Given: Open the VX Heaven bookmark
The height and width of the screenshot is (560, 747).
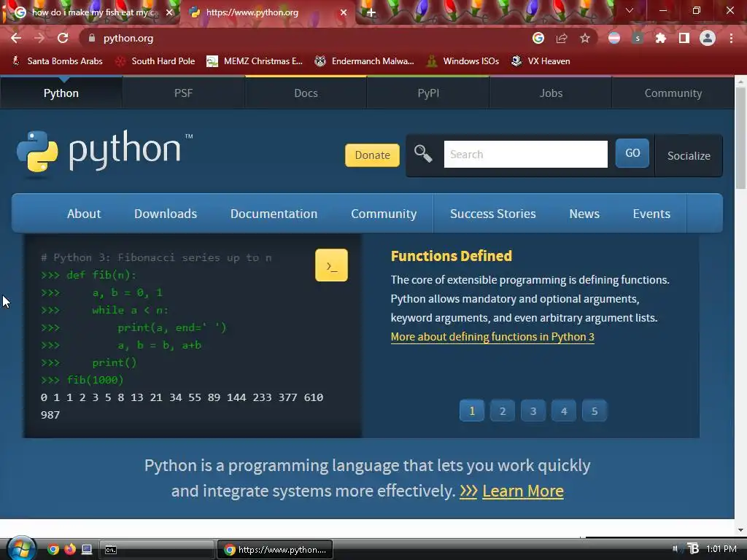Looking at the screenshot, I should [541, 61].
